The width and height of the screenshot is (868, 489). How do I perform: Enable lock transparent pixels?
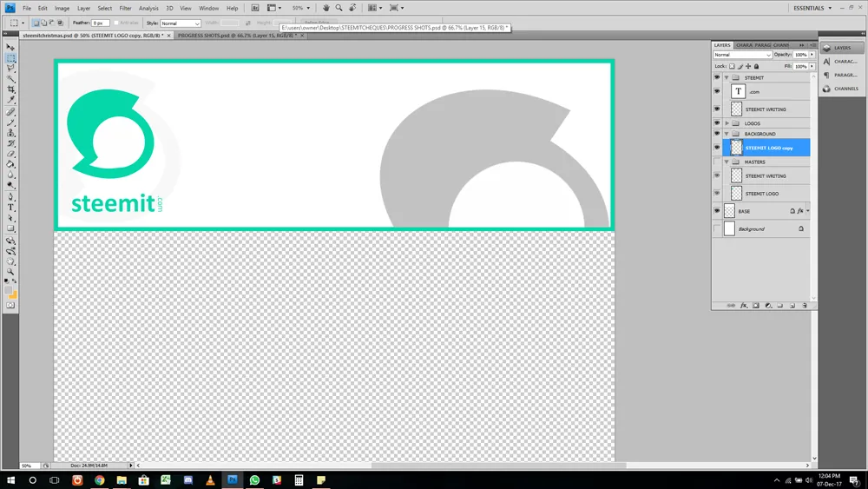coord(732,67)
